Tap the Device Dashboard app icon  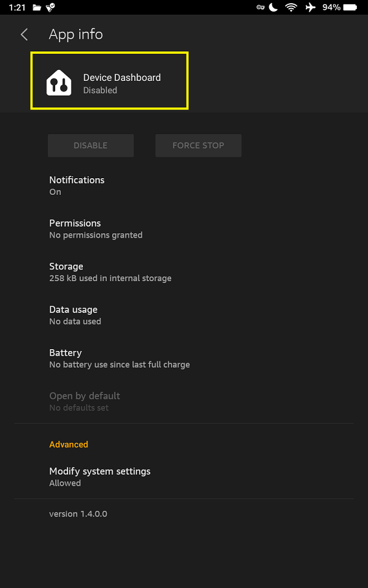tap(58, 80)
